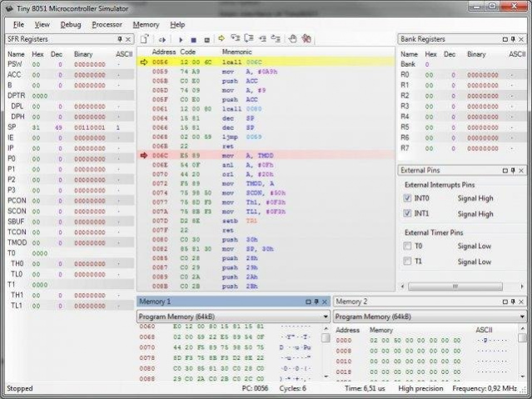Screen dimensions: 532x399
Task: Select the TMOD row in SFR Registers
Action: pyautogui.click(x=70, y=242)
